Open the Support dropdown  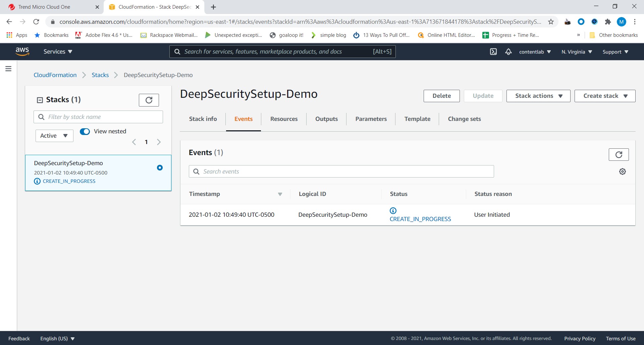click(x=615, y=52)
